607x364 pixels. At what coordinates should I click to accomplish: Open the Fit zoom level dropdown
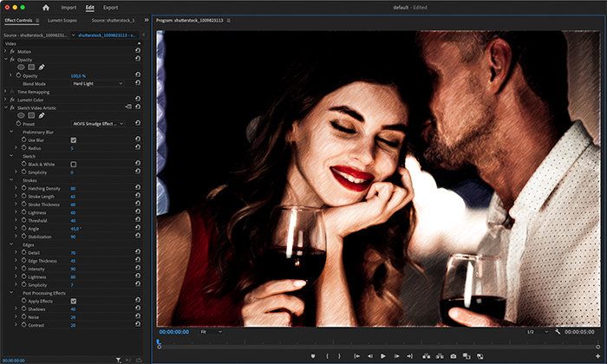coord(211,332)
